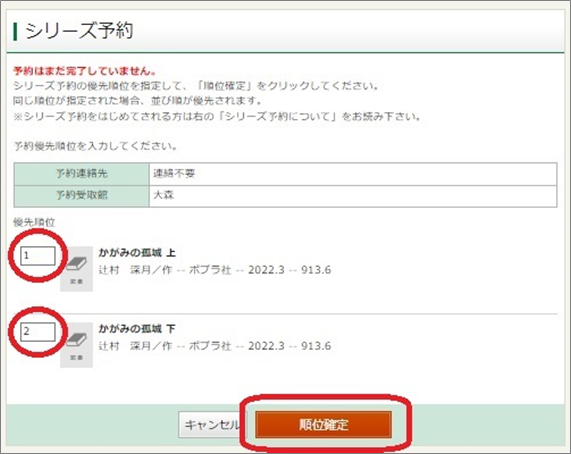
Task: Click the 連絡不要 contact value cell
Action: tap(353, 174)
